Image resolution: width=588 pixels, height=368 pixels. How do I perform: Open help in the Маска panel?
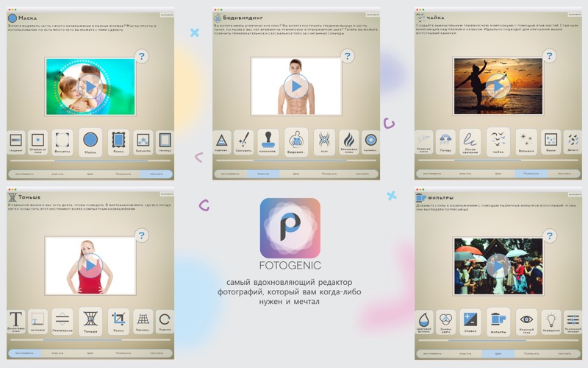pos(142,57)
